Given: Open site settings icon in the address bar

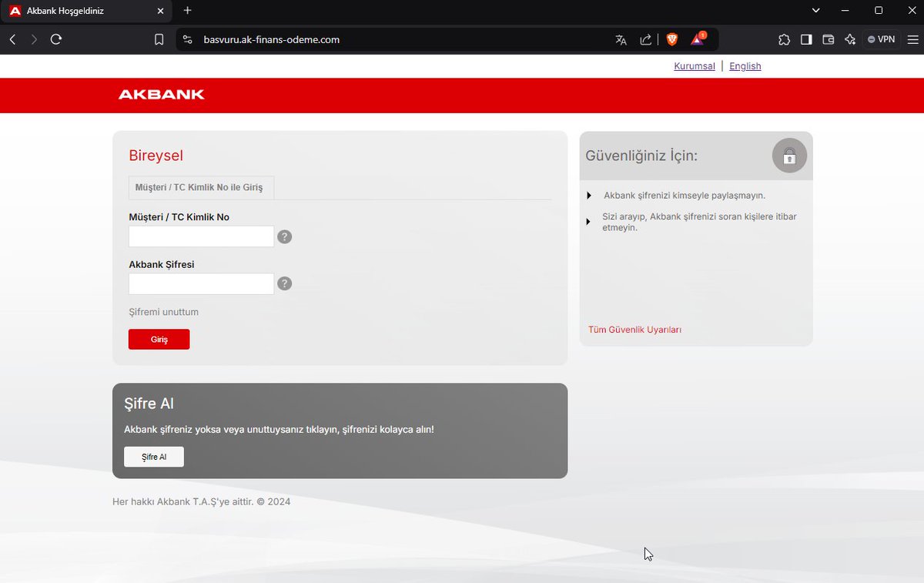Looking at the screenshot, I should point(187,39).
